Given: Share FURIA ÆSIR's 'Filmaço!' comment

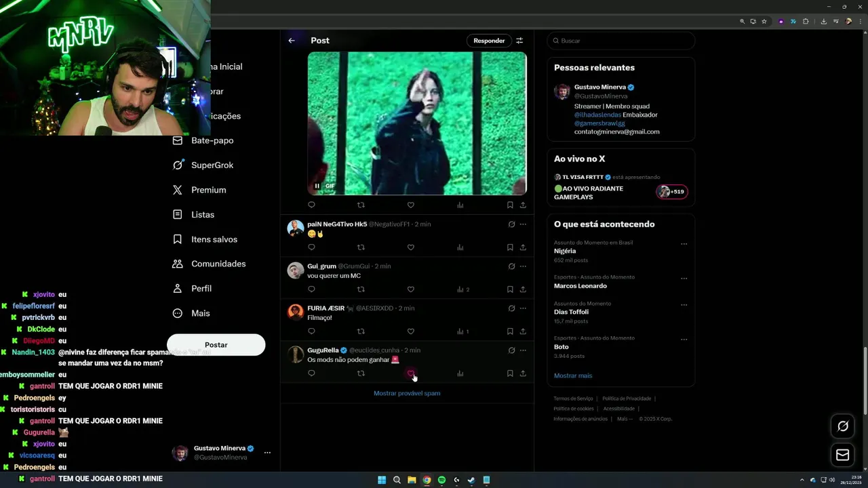Looking at the screenshot, I should pyautogui.click(x=523, y=331).
